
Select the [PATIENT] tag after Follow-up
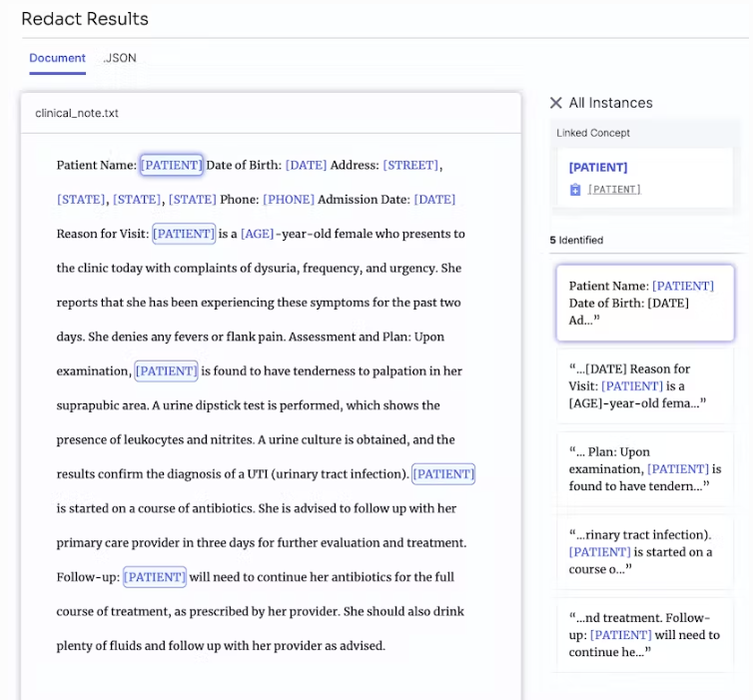[x=155, y=577]
